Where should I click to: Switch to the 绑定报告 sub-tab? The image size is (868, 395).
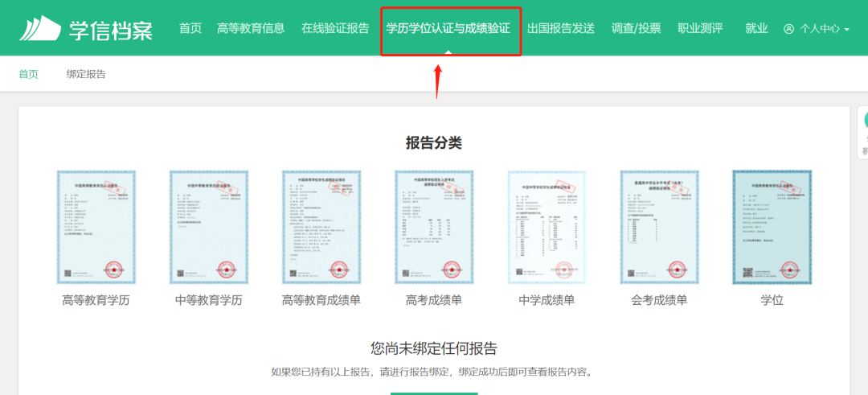pos(86,74)
